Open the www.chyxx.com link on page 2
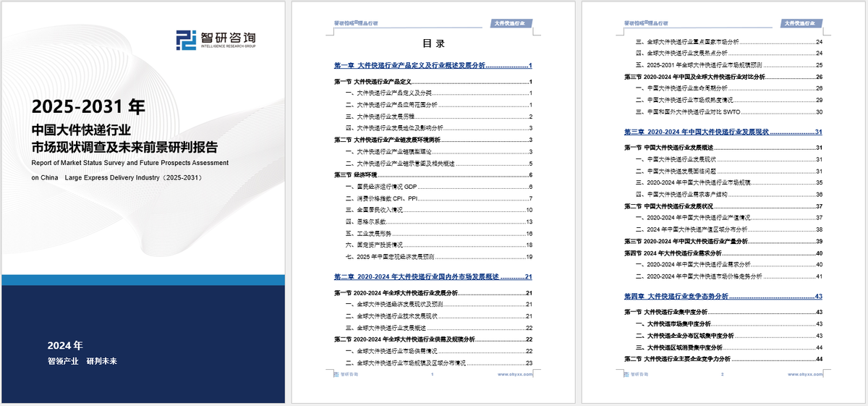This screenshot has height=406, width=868. pyautogui.click(x=805, y=375)
